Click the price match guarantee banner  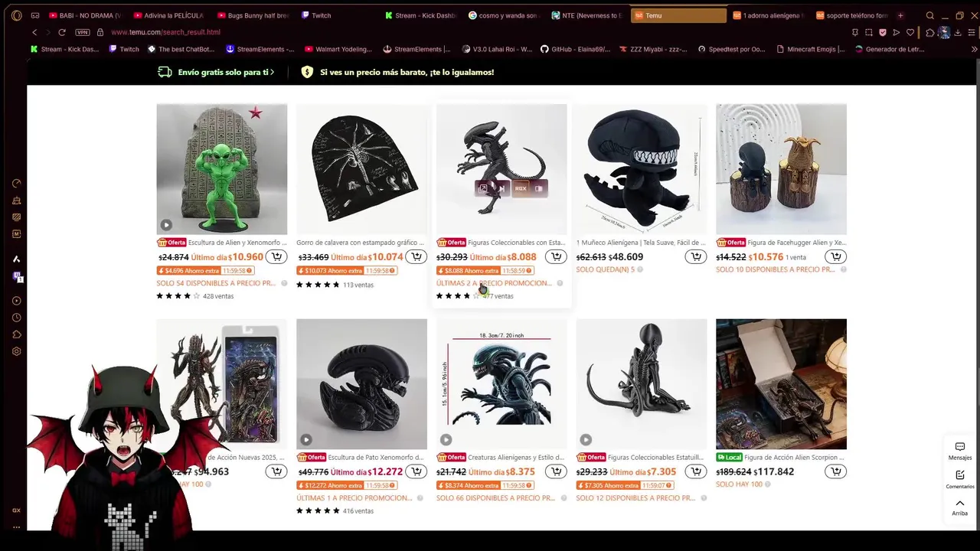click(x=397, y=72)
